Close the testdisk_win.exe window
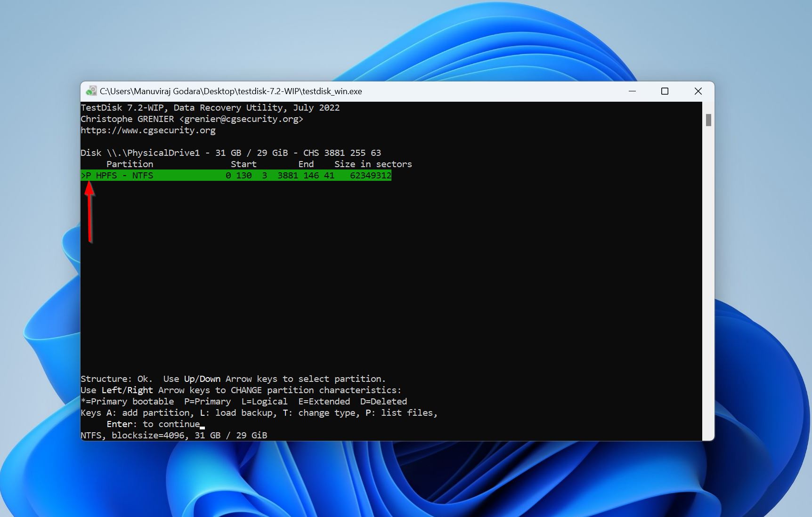812x517 pixels. (x=698, y=91)
